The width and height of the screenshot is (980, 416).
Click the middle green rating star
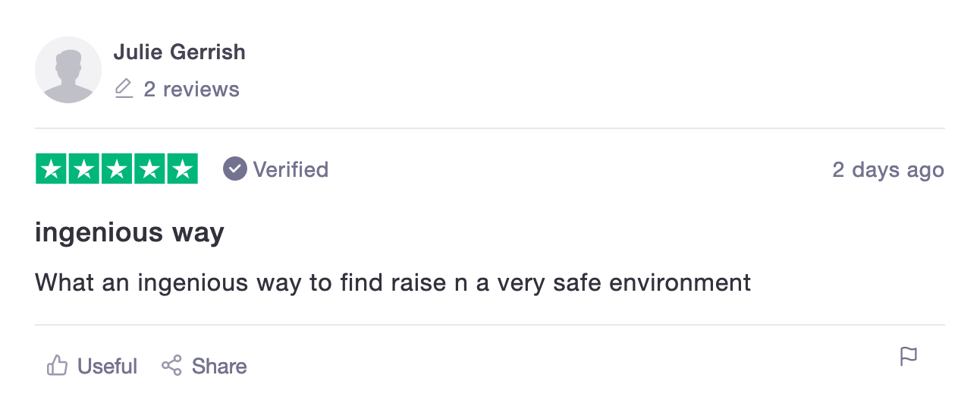point(117,169)
